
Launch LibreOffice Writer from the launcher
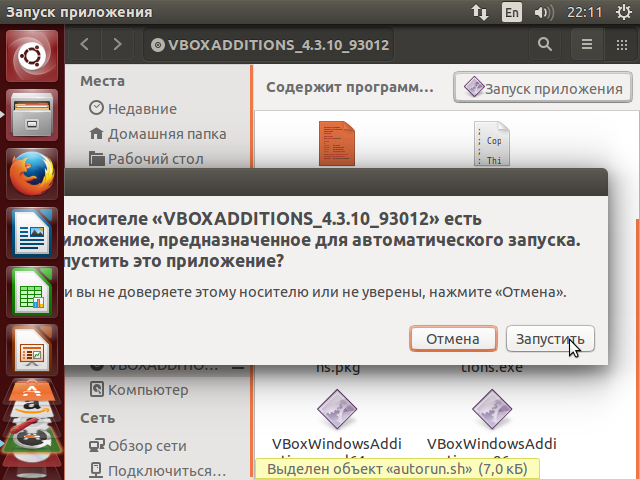32,233
